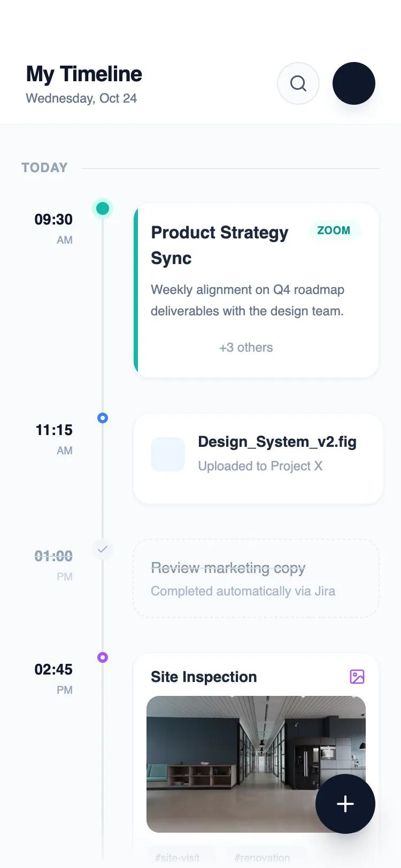Collapse the TODAY section
This screenshot has width=401, height=868.
[44, 167]
